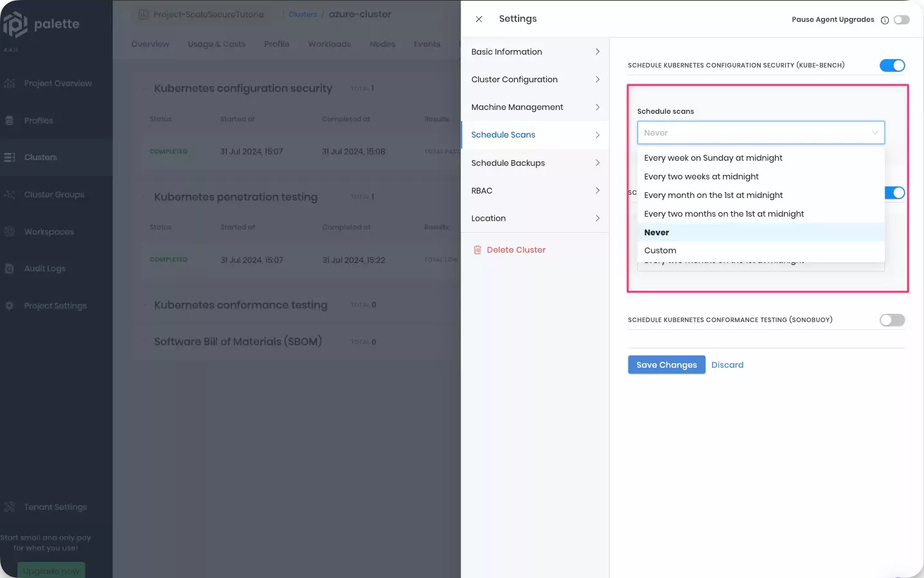
Task: Enable Sonobuoy conformance testing schedule toggle
Action: coord(892,320)
